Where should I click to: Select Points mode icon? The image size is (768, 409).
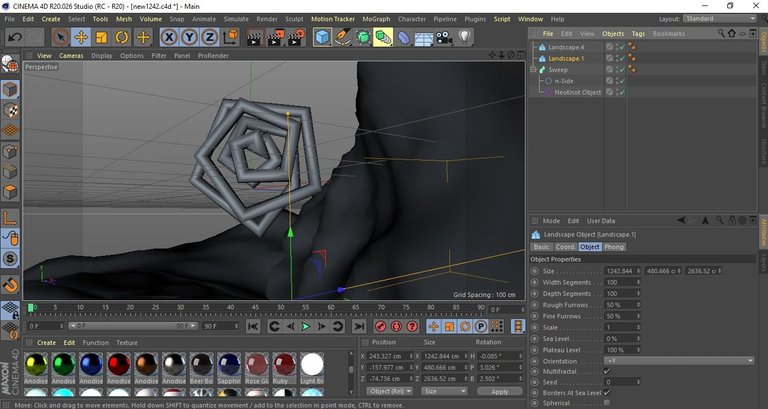pos(10,151)
